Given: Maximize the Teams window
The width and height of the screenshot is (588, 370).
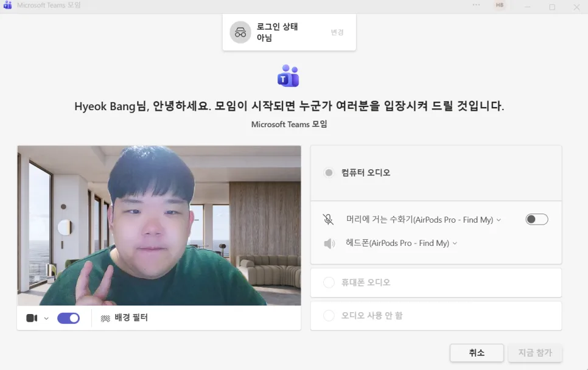Looking at the screenshot, I should tap(552, 7).
